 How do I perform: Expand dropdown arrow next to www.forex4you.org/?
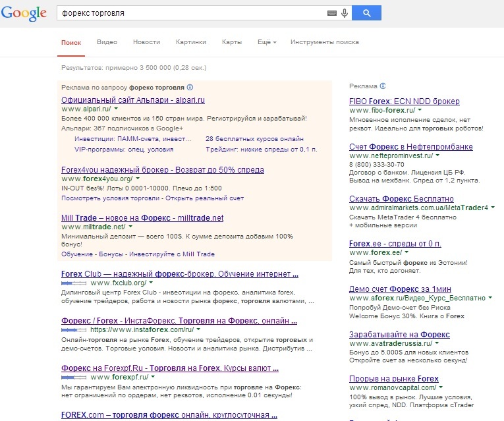click(138, 179)
